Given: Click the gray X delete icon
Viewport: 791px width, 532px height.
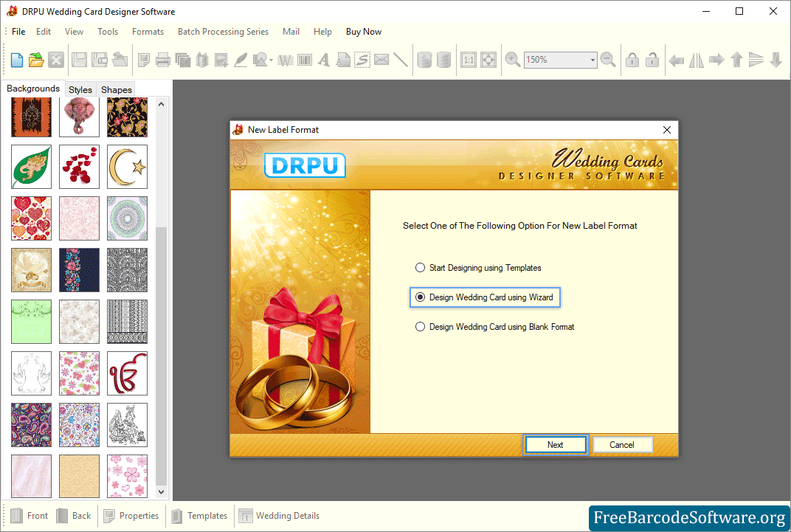Looking at the screenshot, I should 56,60.
